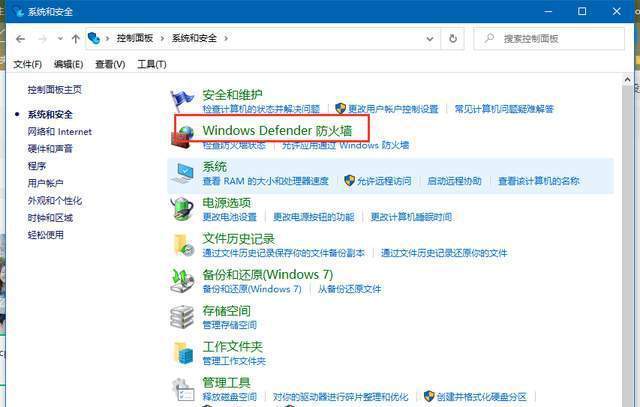Open the 文件(F) menu
Viewport: 640px width, 407px height.
[x=27, y=64]
